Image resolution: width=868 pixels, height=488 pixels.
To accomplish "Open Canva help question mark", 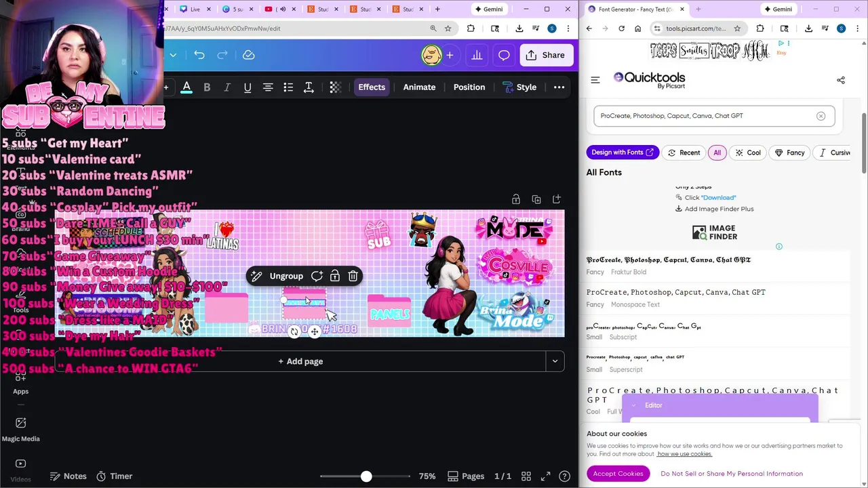I will [564, 476].
